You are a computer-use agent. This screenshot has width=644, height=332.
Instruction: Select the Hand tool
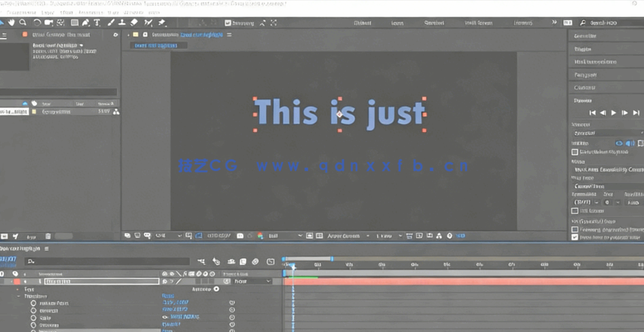click(12, 23)
